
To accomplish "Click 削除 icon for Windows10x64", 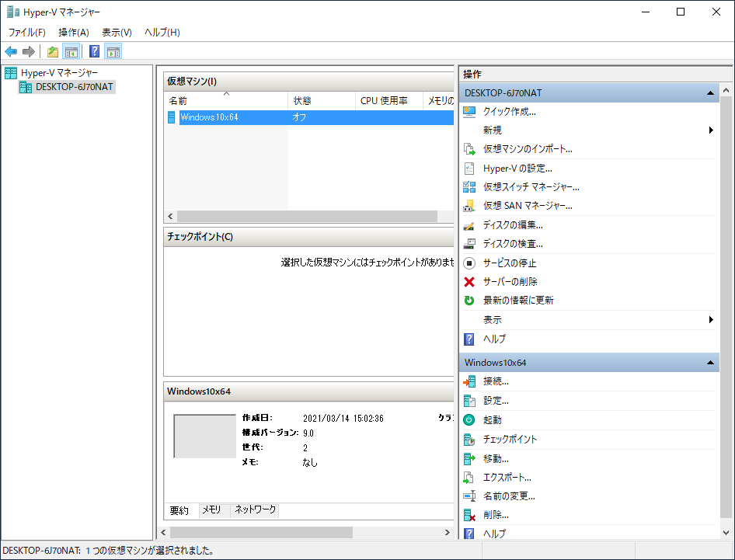I will [x=469, y=515].
